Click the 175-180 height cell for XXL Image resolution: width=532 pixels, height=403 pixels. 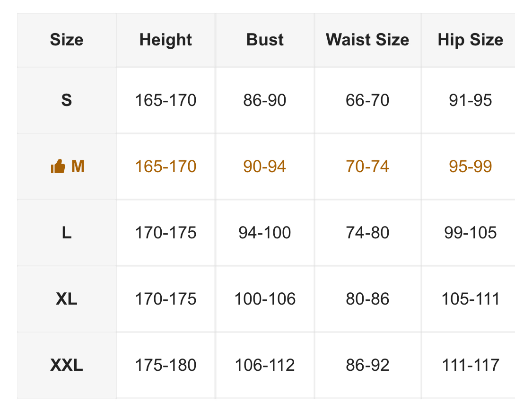pyautogui.click(x=166, y=365)
